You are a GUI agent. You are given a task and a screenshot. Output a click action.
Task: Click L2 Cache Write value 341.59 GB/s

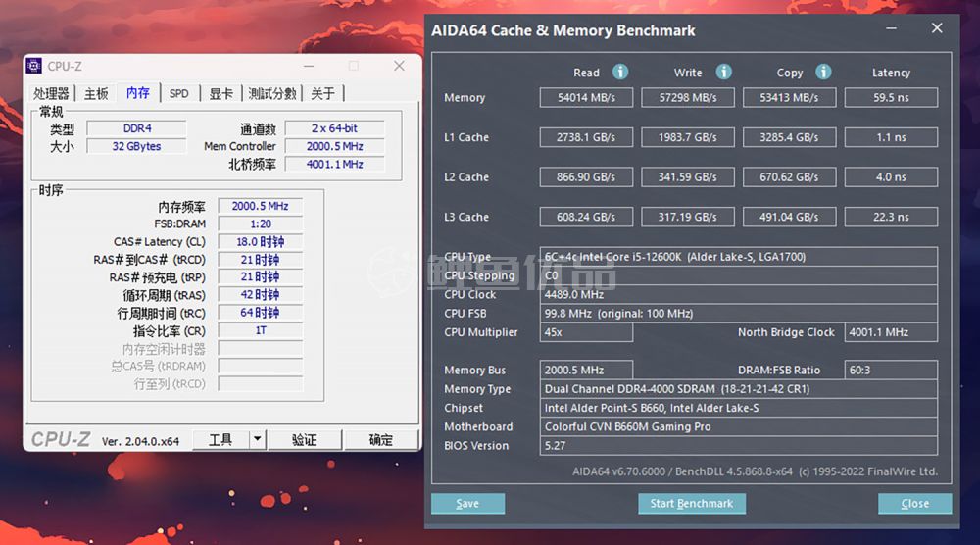coord(688,176)
